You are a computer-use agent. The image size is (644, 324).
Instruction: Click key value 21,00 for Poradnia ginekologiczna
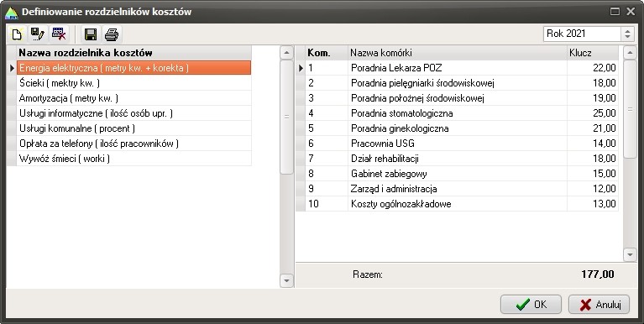(592, 128)
